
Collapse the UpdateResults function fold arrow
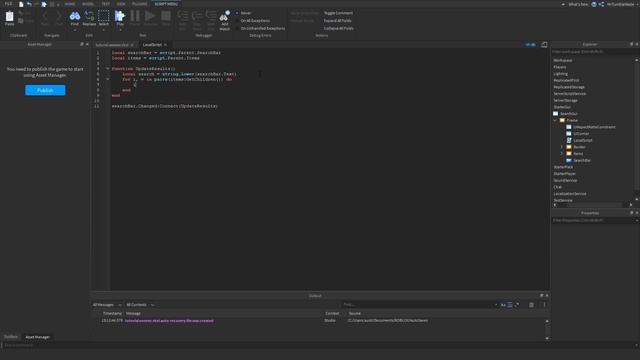(x=107, y=69)
